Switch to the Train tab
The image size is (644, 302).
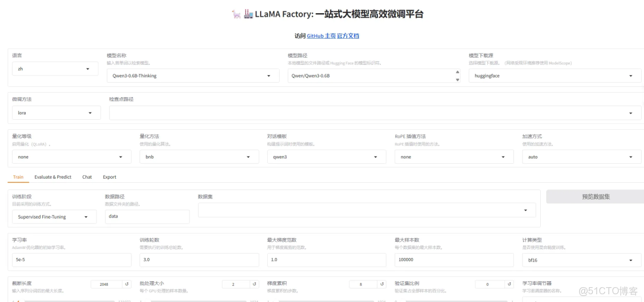18,177
